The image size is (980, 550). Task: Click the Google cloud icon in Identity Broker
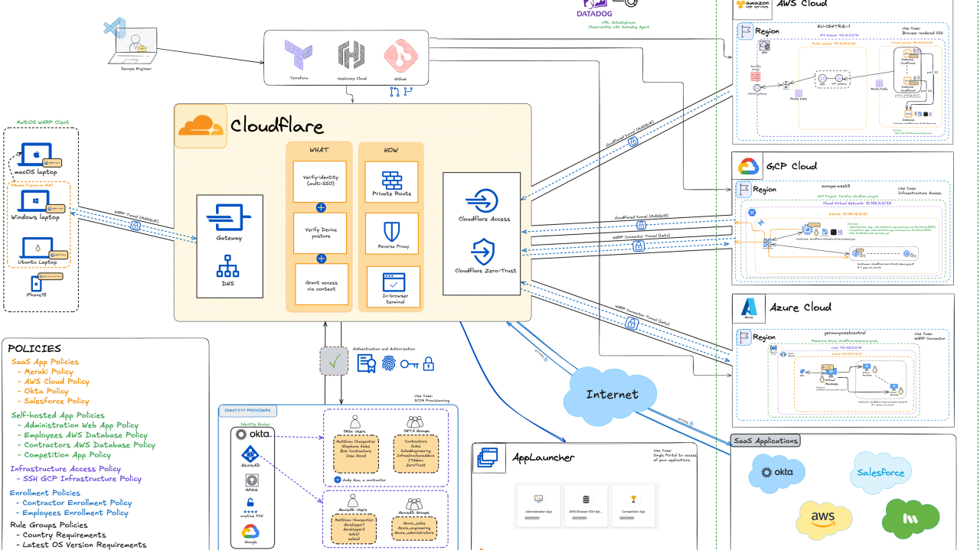251,531
